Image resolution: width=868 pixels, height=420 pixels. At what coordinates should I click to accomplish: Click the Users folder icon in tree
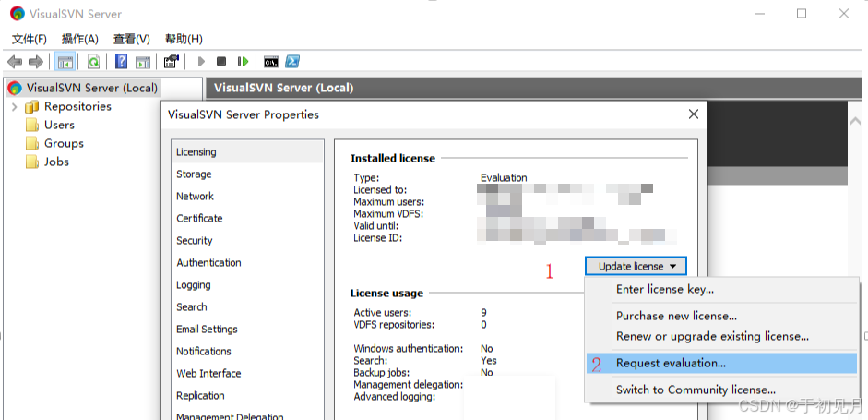[x=32, y=125]
